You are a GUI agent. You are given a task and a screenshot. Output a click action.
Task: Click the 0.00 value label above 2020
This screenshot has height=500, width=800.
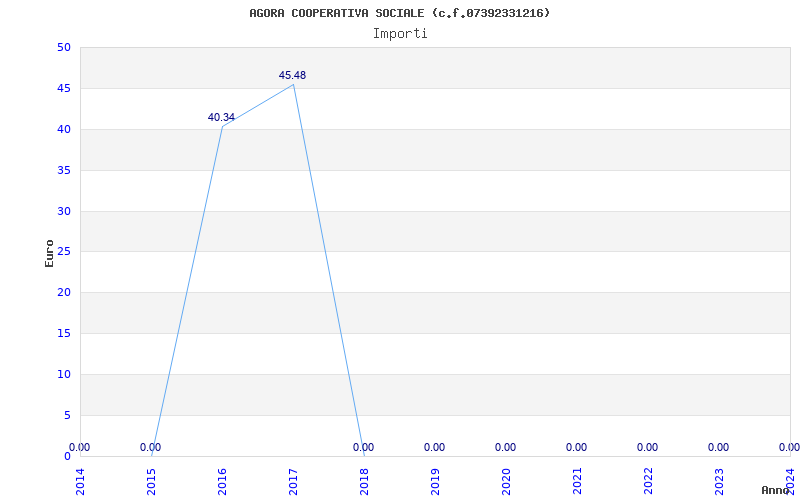[x=505, y=447]
